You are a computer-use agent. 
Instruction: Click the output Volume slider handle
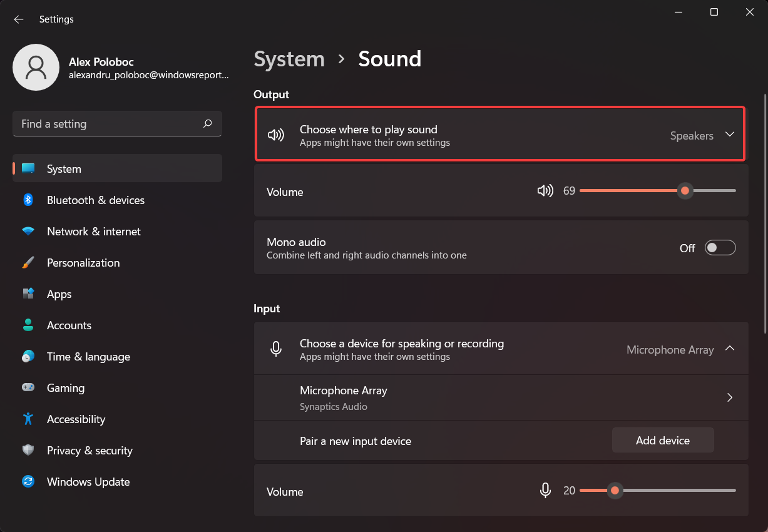(685, 191)
